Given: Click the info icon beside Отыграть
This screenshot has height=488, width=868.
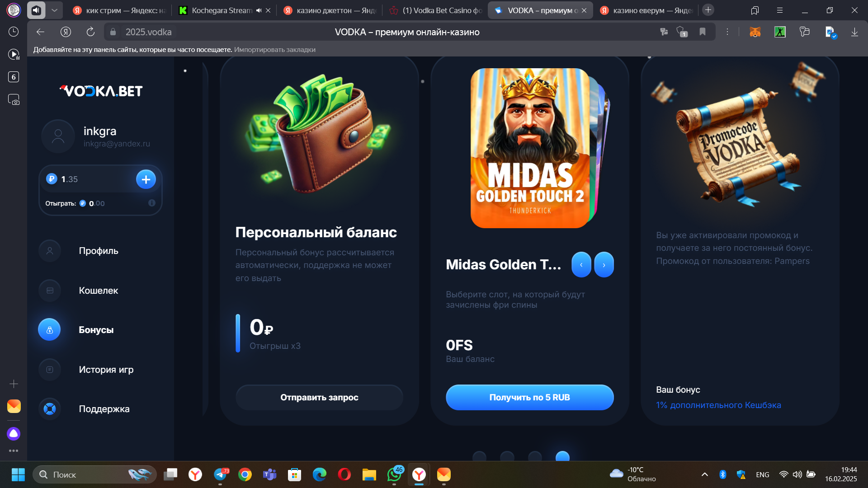Looking at the screenshot, I should pos(152,203).
